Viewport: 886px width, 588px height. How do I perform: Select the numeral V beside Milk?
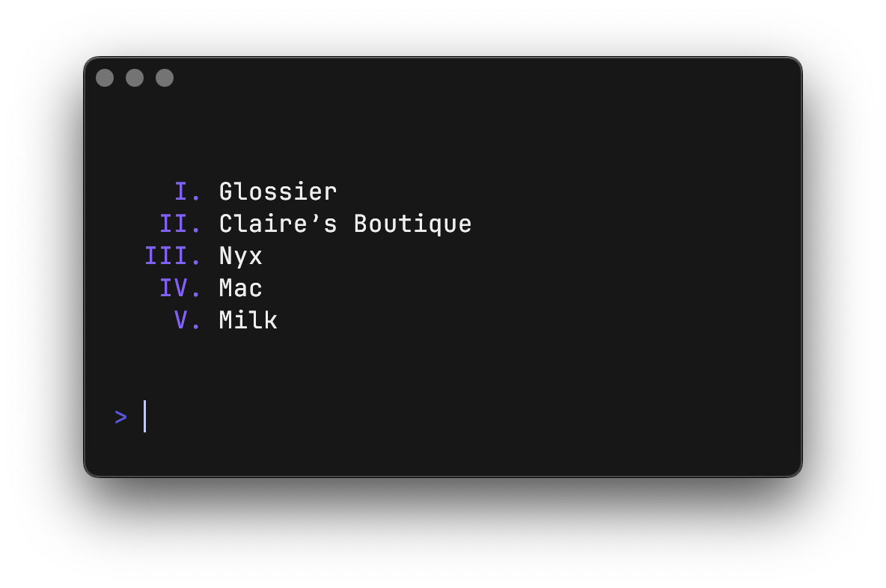pos(183,320)
